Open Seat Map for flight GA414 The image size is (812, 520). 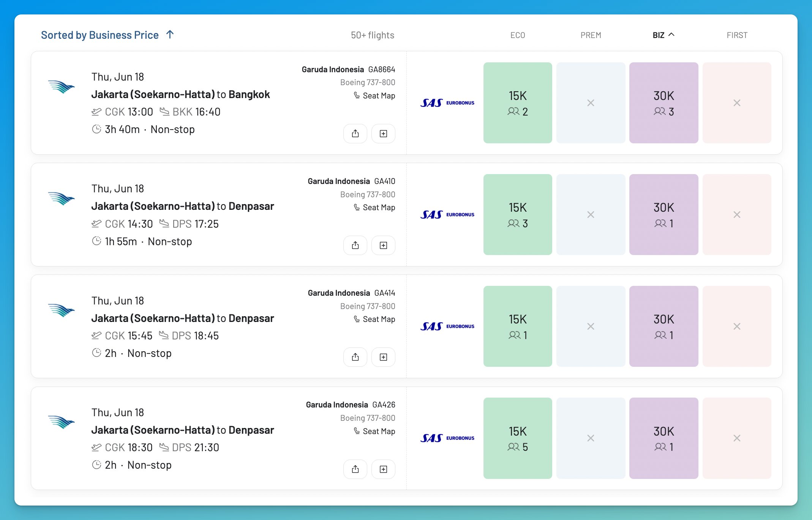374,319
